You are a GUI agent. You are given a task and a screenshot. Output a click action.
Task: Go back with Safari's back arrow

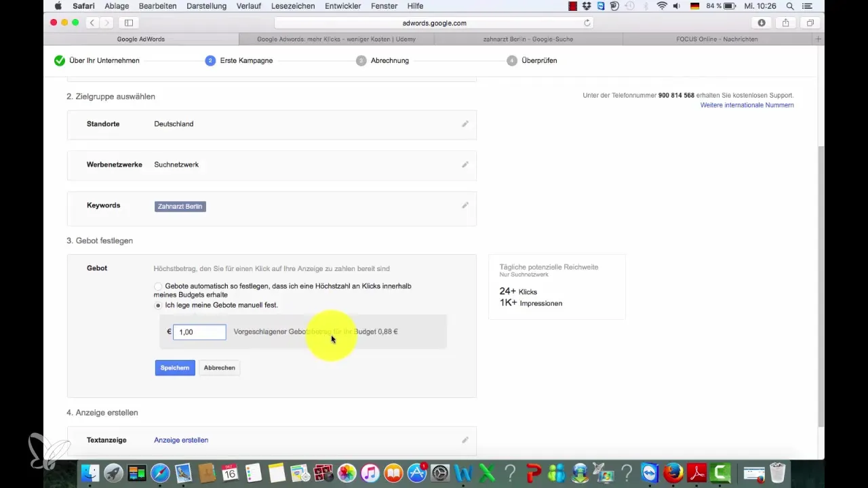[94, 22]
